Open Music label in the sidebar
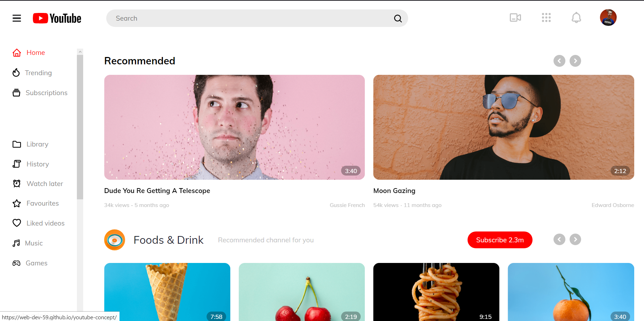Screen dimensions: 644x321 (34, 243)
